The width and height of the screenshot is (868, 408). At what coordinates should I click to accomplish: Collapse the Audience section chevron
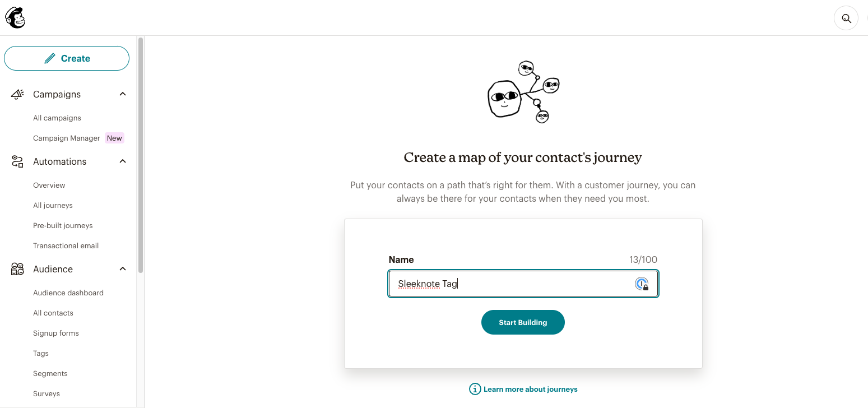pyautogui.click(x=123, y=269)
